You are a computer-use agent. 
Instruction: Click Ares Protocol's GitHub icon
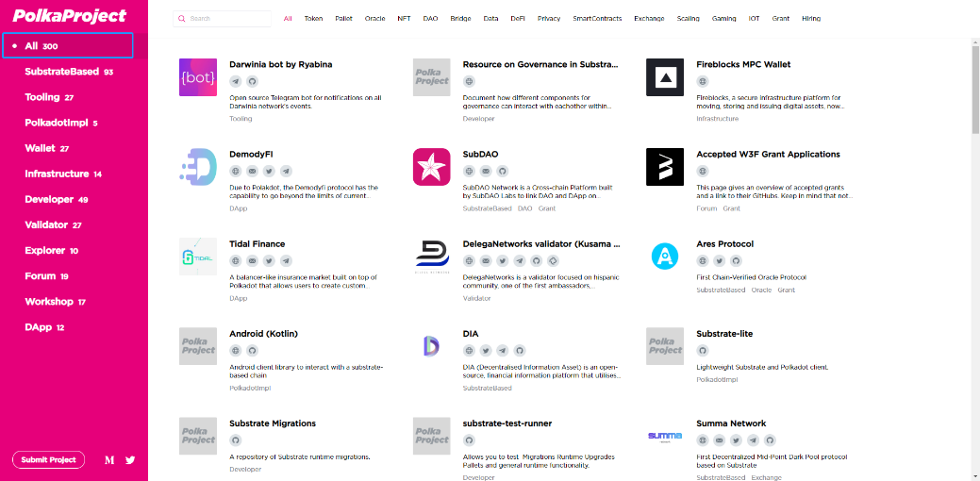coord(736,261)
